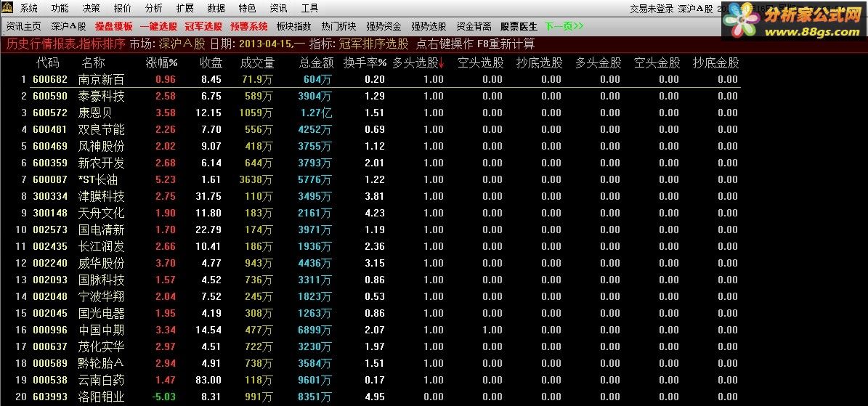Viewport: 868px width, 406px height.
Task: Sort by the 空头金股 column header
Action: [657, 63]
